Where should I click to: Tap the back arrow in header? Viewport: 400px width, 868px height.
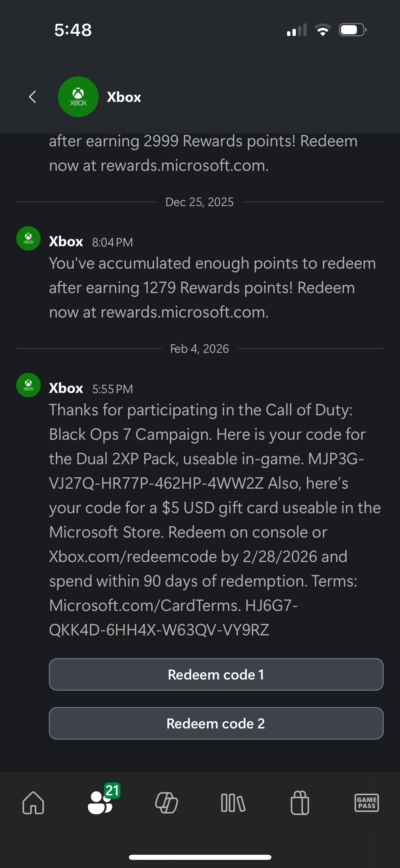point(33,97)
